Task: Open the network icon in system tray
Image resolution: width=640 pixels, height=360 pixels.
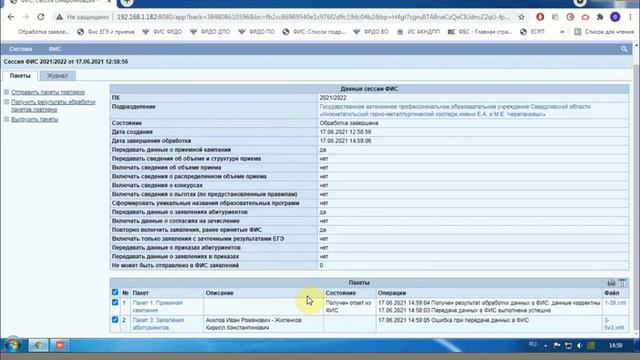Action: tap(568, 346)
